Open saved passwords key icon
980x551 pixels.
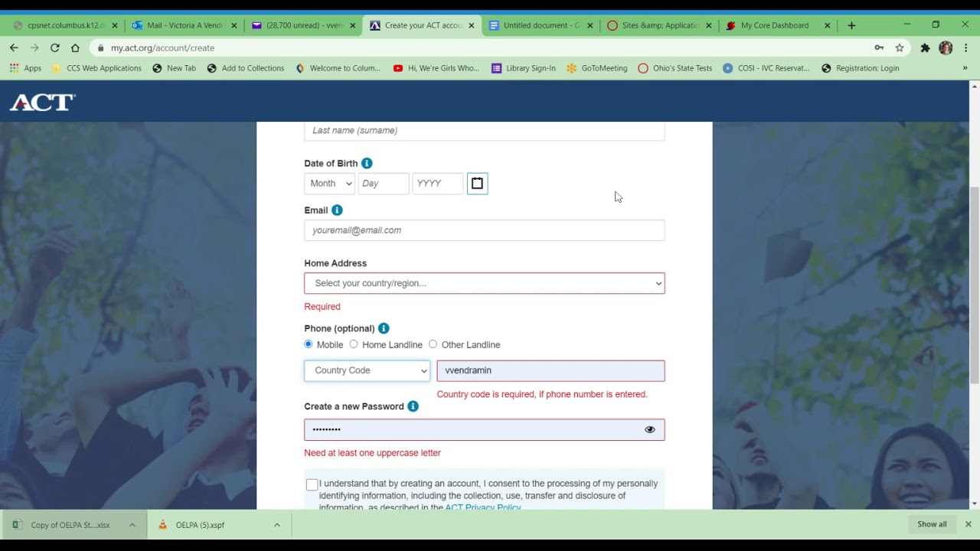[x=879, y=47]
